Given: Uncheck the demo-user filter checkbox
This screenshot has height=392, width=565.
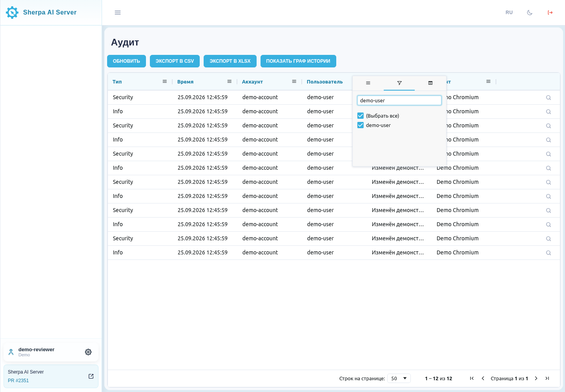Looking at the screenshot, I should pyautogui.click(x=361, y=125).
